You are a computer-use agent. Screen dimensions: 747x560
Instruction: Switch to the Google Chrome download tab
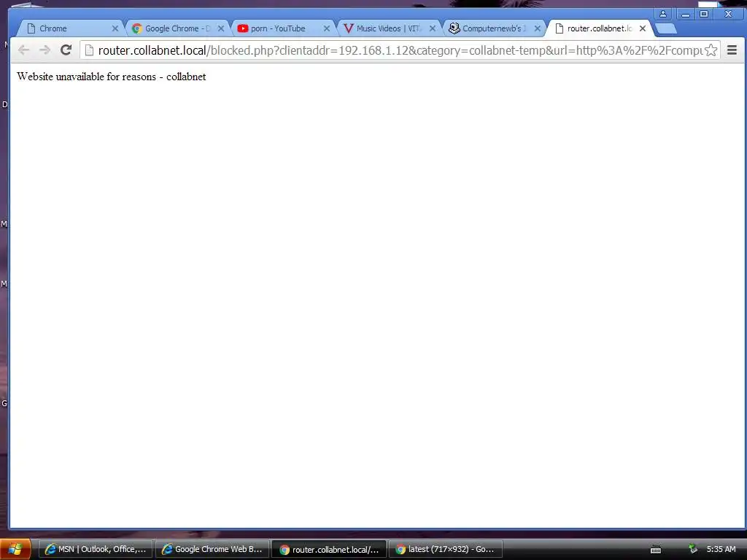[x=177, y=28]
